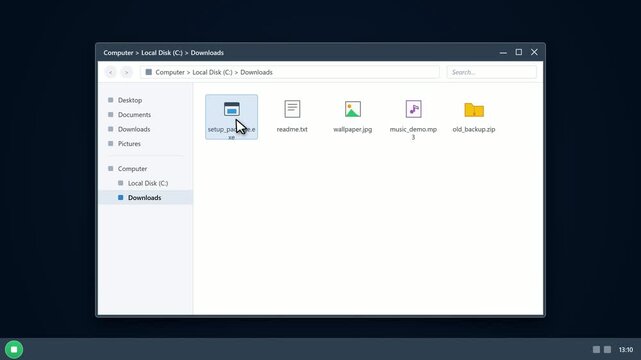The width and height of the screenshot is (641, 360).
Task: Focus the Search box
Action: point(491,72)
